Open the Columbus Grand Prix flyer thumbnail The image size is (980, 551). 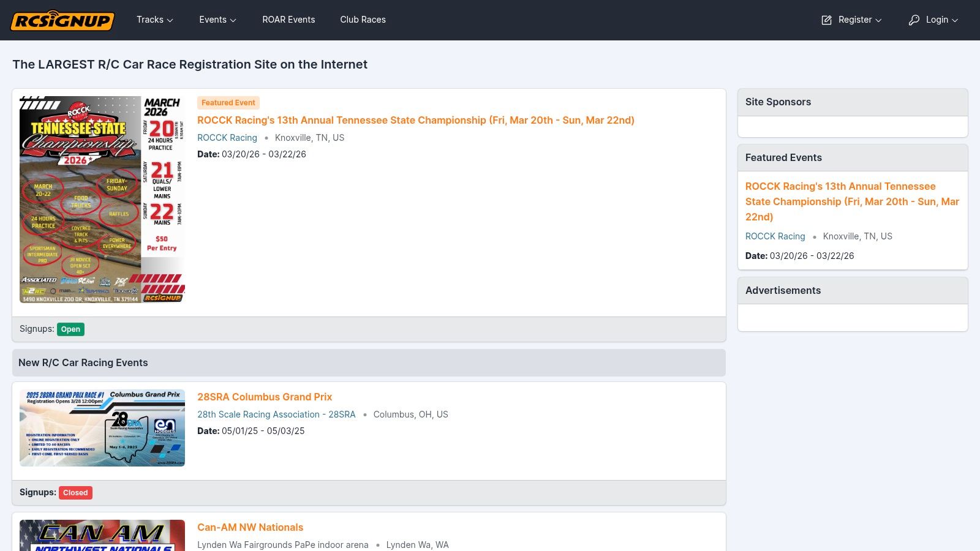102,428
